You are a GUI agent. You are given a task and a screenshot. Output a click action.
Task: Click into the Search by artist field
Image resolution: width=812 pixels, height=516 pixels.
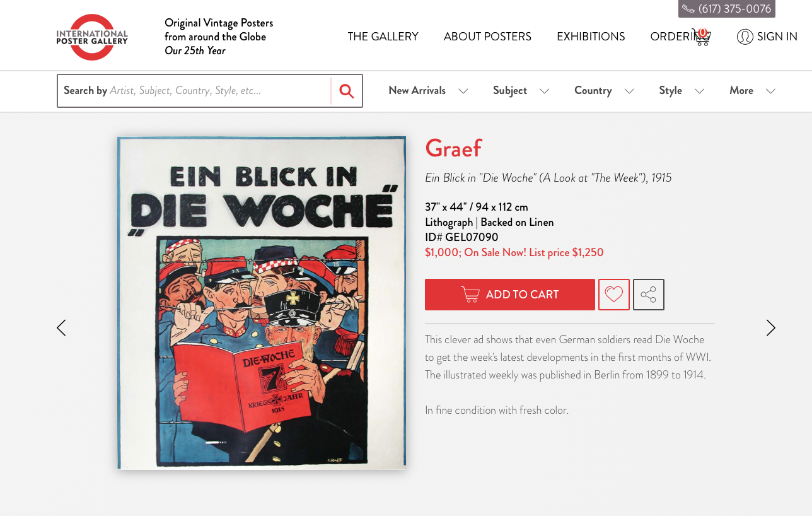click(194, 91)
